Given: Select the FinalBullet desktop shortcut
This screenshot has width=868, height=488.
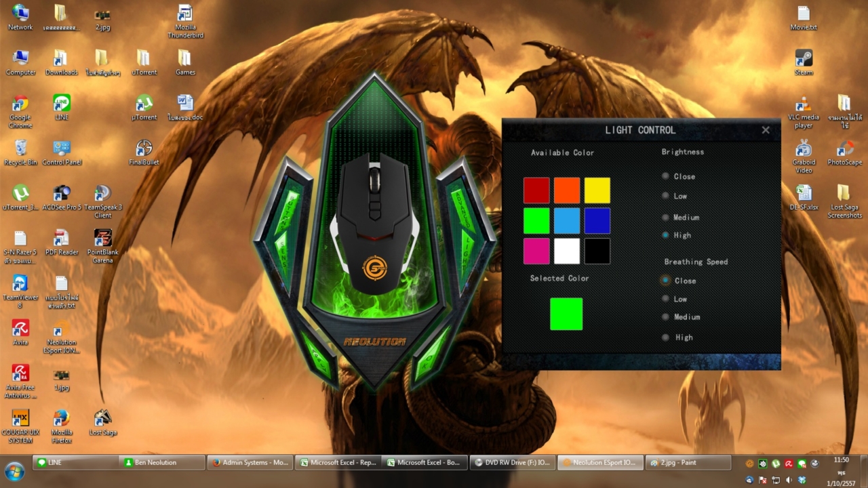Looking at the screenshot, I should click(144, 152).
